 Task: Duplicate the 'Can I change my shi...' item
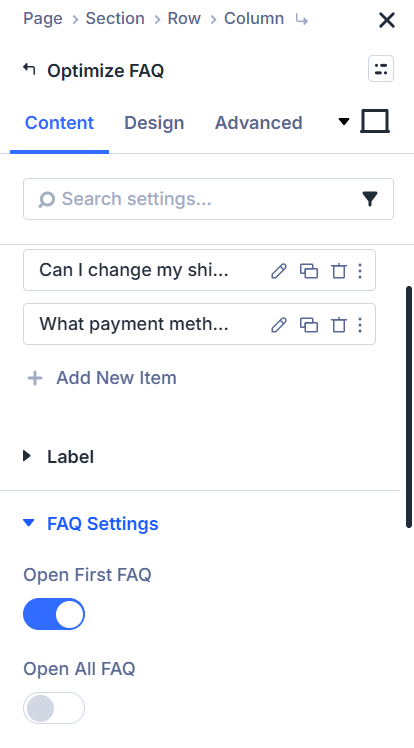click(309, 270)
